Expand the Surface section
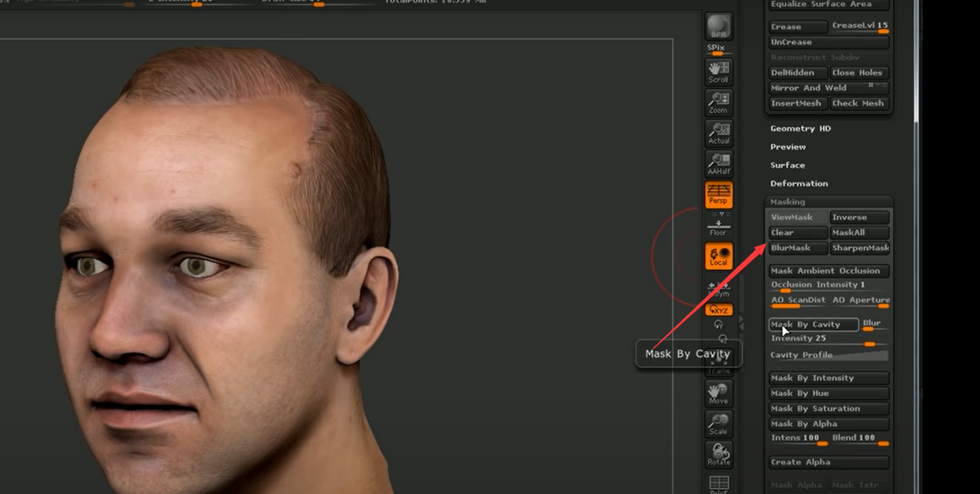This screenshot has width=980, height=494. [787, 165]
